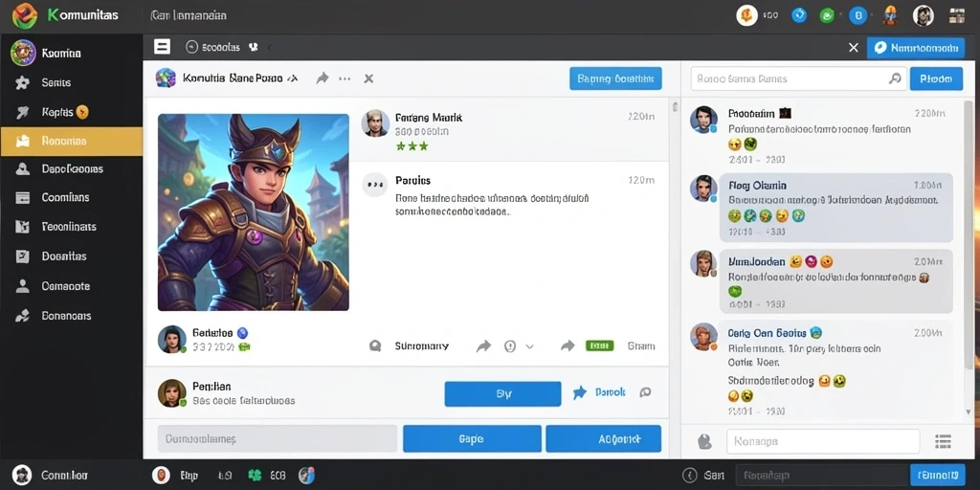Click the search input in right panel
Viewport: 980px width, 490px height.
(797, 78)
